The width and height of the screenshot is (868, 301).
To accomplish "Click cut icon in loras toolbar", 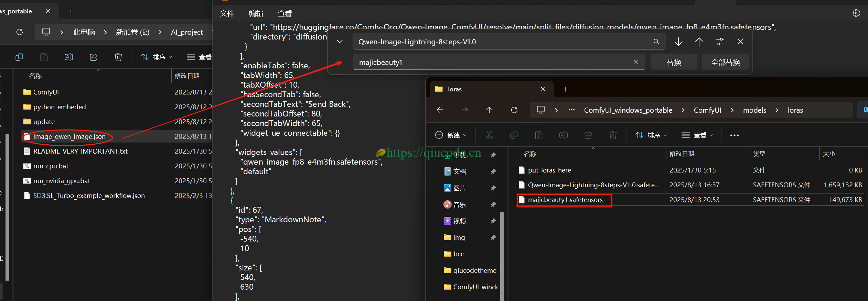I will point(489,135).
